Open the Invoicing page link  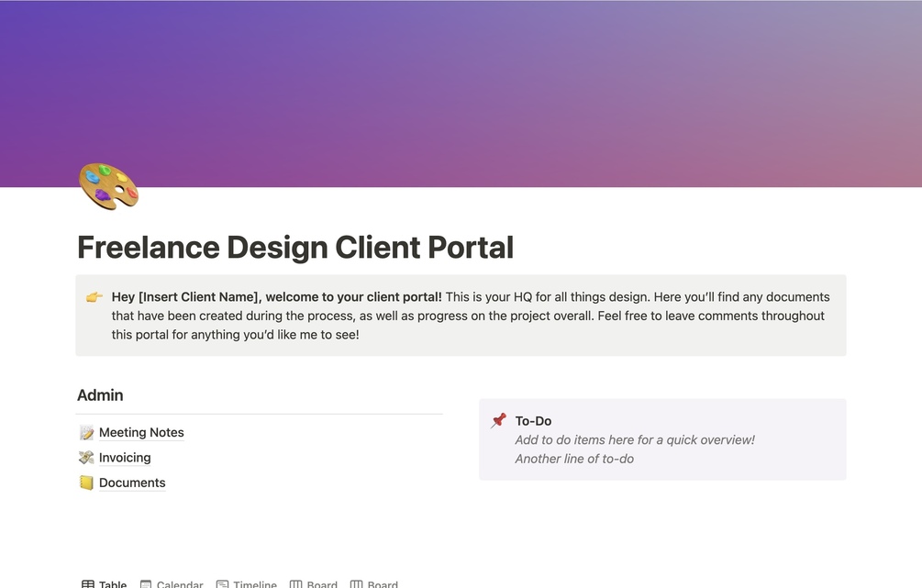[x=125, y=458]
